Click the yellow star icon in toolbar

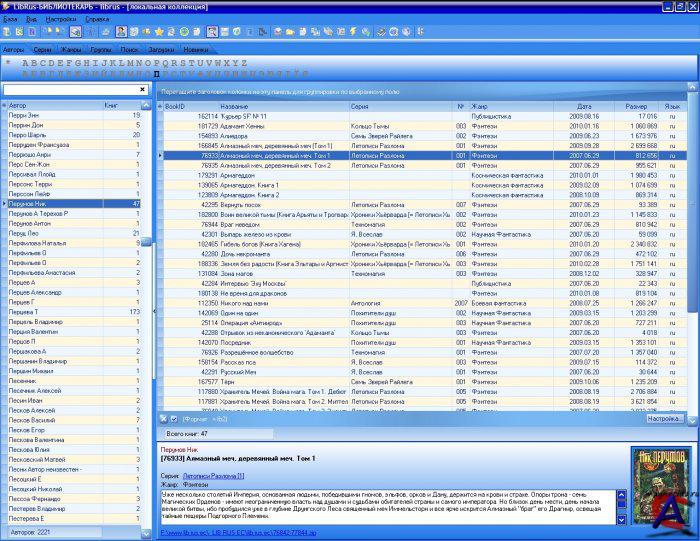pos(159,32)
